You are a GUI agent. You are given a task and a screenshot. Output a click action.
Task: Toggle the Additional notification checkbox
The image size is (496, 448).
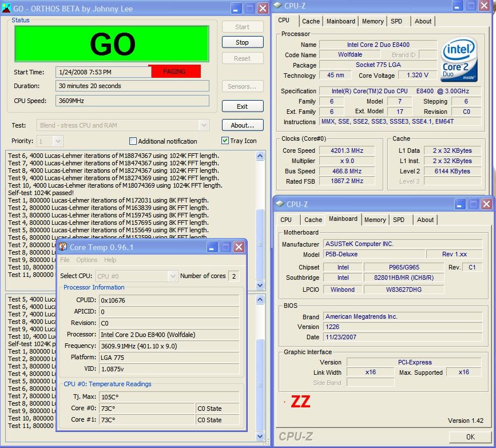133,141
